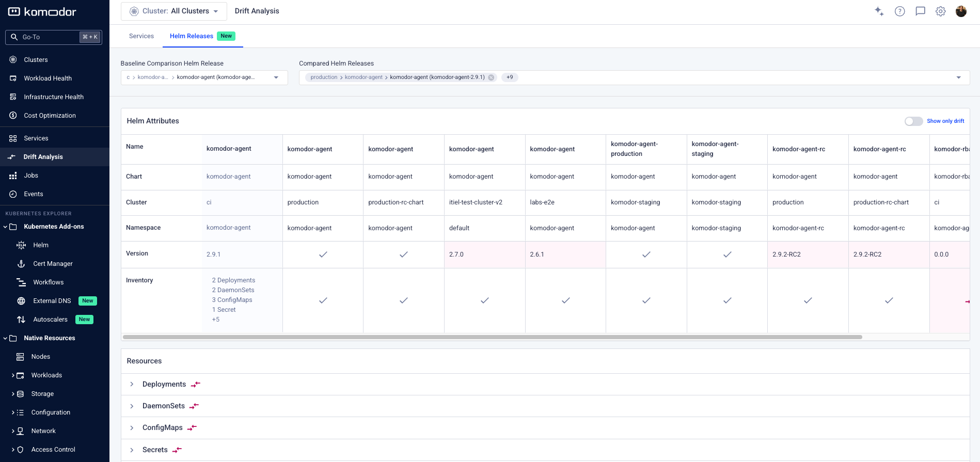Click the Helm wheel icon
The width and height of the screenshot is (980, 462).
[x=21, y=245]
